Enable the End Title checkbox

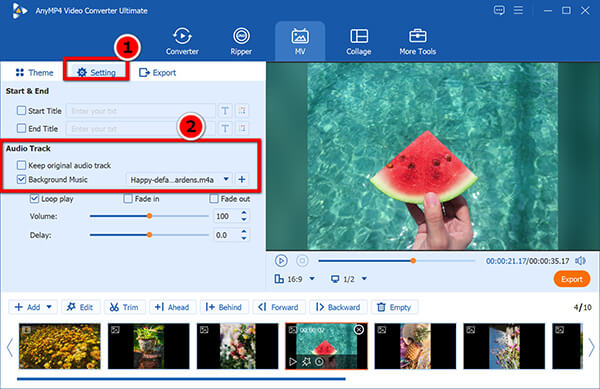[x=21, y=128]
